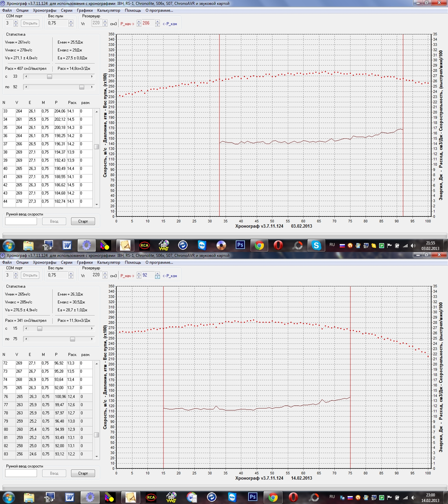Click the 'с 33' range slider thumb

pyautogui.click(x=50, y=77)
